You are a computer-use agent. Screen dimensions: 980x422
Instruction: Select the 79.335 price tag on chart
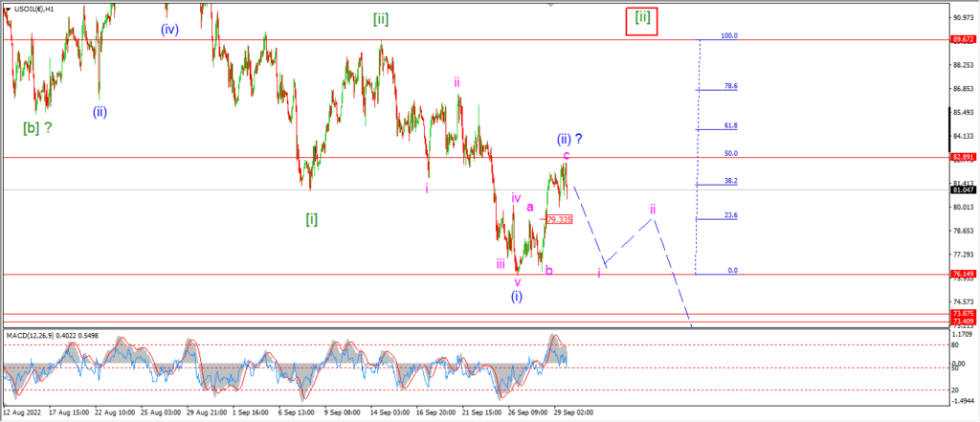559,219
